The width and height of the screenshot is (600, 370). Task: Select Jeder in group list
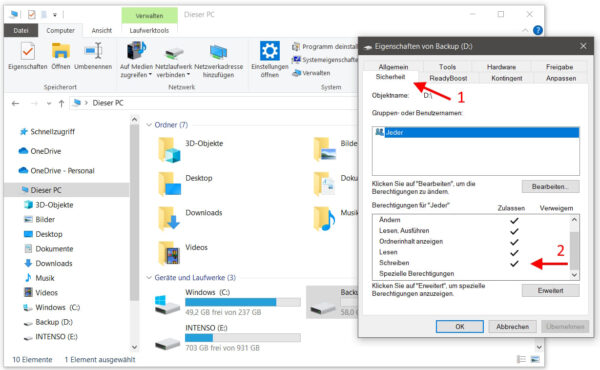click(x=476, y=132)
